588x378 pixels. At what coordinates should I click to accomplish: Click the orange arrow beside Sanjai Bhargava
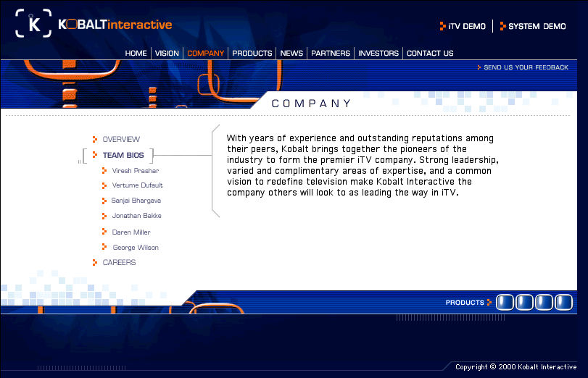pyautogui.click(x=104, y=201)
